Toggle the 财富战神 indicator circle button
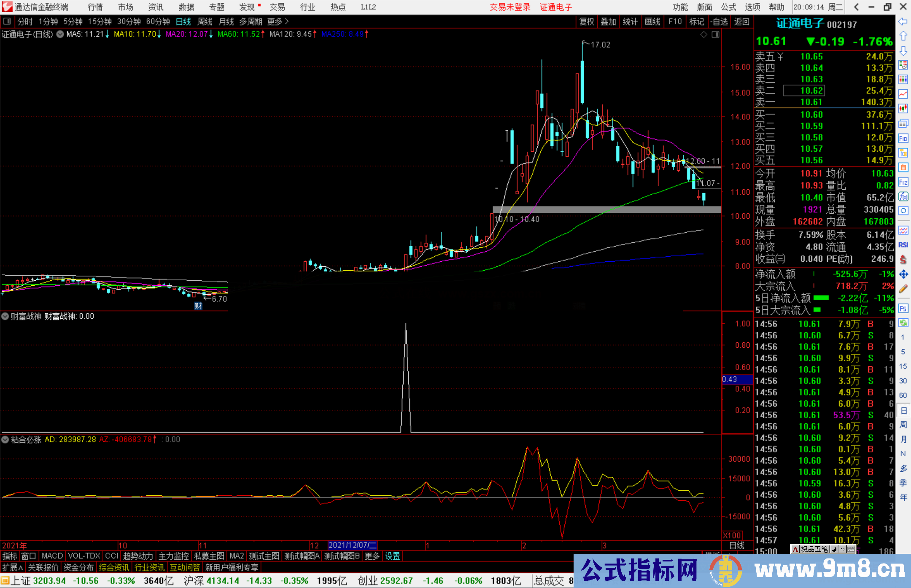This screenshot has height=588, width=911. tap(5, 316)
